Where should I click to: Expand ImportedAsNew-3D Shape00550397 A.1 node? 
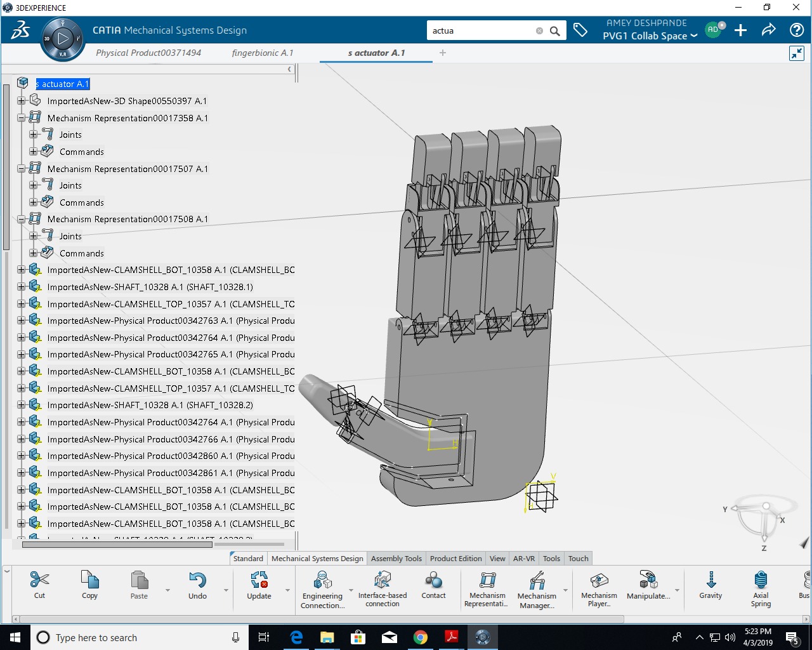click(21, 101)
